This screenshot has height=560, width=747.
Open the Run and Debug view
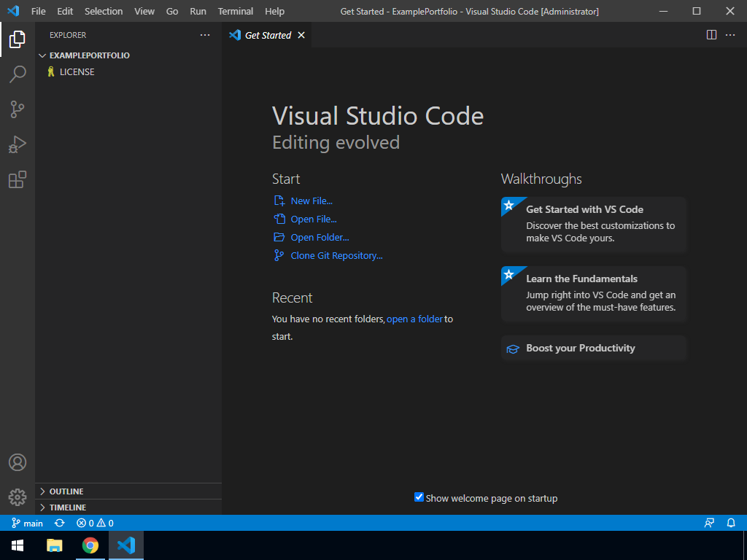coord(18,144)
